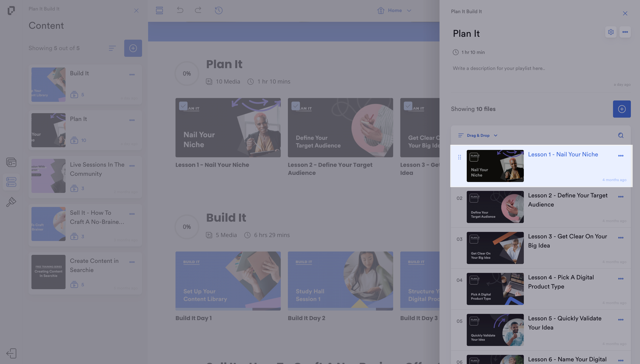
Task: Open more options for Lesson 6
Action: pos(621,360)
